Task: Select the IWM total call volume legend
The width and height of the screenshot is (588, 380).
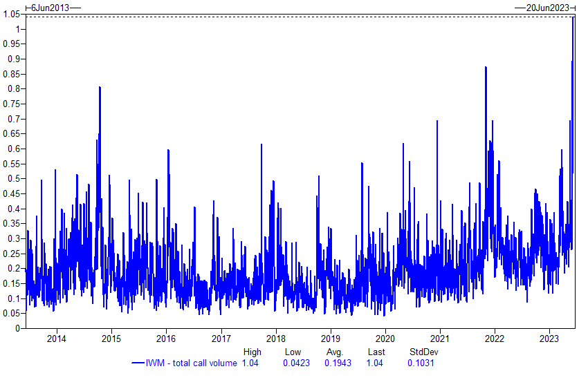Action: [x=191, y=363]
